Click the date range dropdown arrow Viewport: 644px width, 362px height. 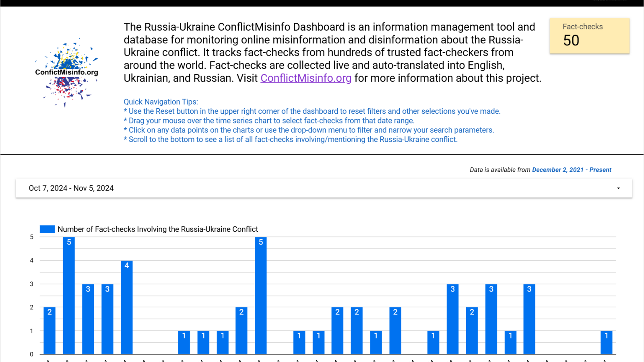coord(618,188)
